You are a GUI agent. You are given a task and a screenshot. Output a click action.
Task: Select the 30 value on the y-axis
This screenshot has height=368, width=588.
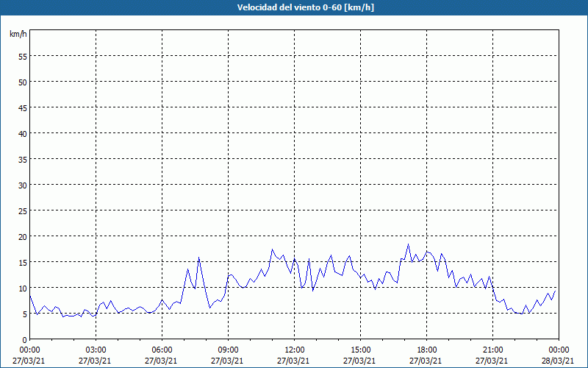coord(23,185)
